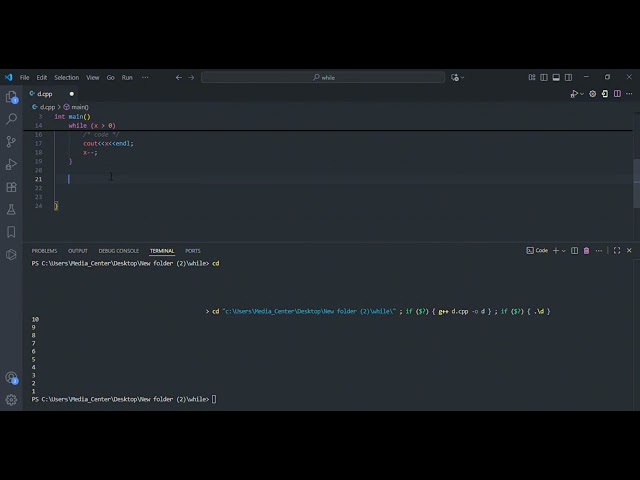Open the View menu
The image size is (640, 480).
point(93,77)
